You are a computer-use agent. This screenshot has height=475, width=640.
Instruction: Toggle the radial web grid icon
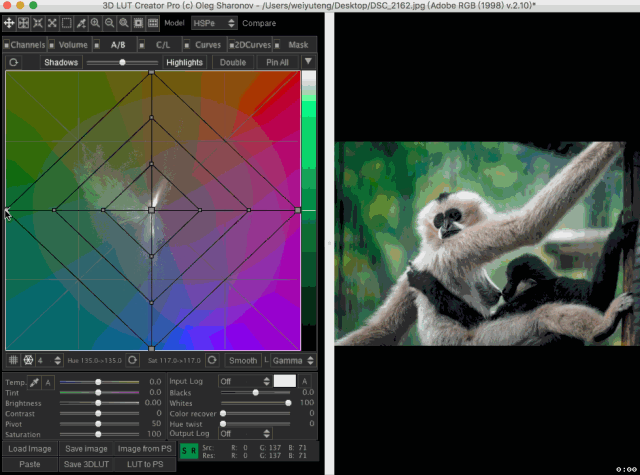tap(28, 360)
